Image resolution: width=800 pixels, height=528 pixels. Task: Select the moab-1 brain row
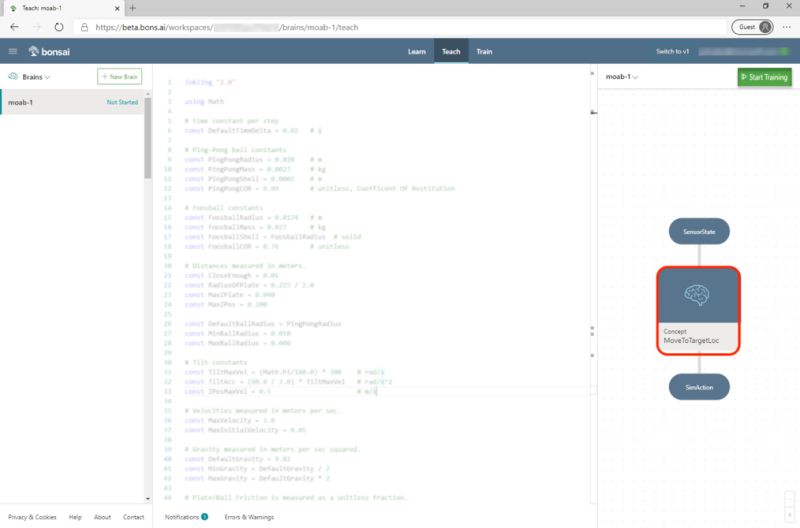[72, 102]
